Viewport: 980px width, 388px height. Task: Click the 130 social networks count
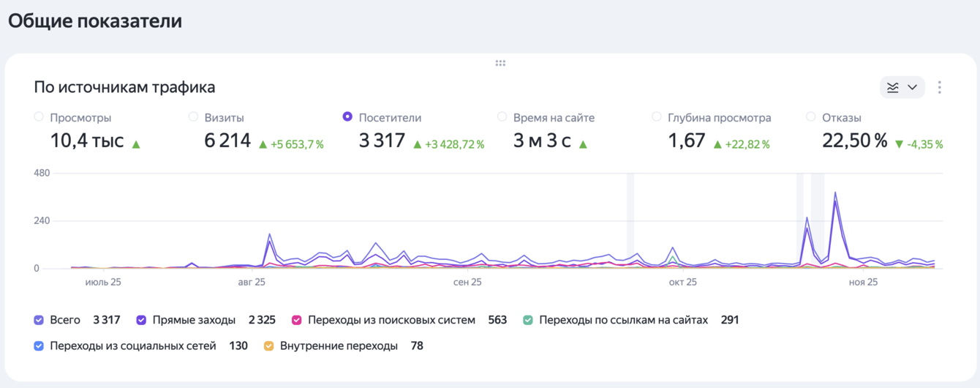coord(238,346)
